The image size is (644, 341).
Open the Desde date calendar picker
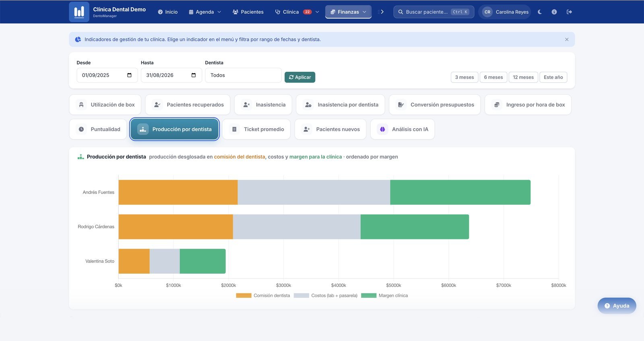[x=129, y=75]
